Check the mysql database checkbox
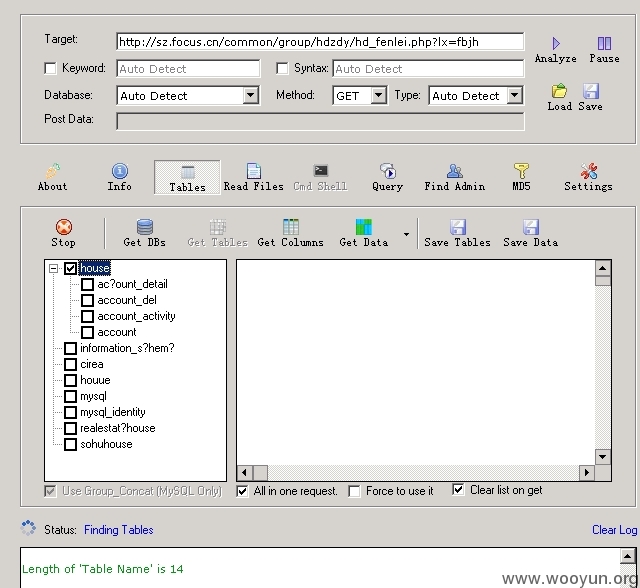This screenshot has width=640, height=588. [x=71, y=396]
